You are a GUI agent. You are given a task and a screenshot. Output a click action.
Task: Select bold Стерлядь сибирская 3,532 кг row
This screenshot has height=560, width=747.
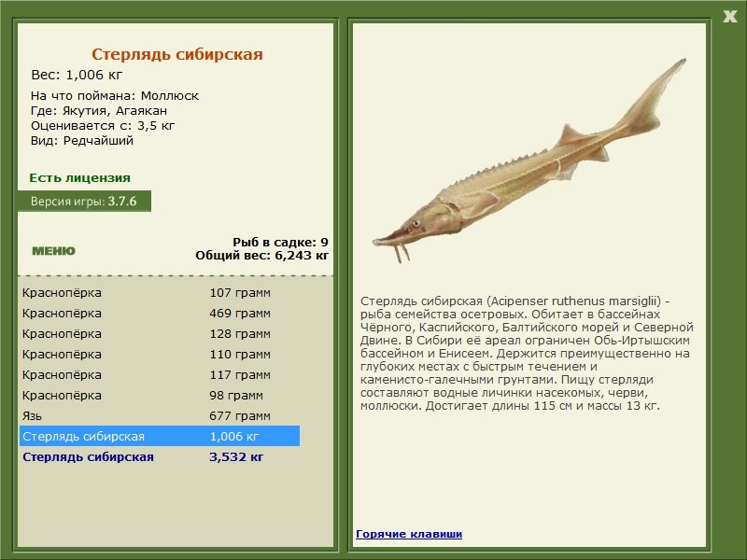(x=160, y=456)
